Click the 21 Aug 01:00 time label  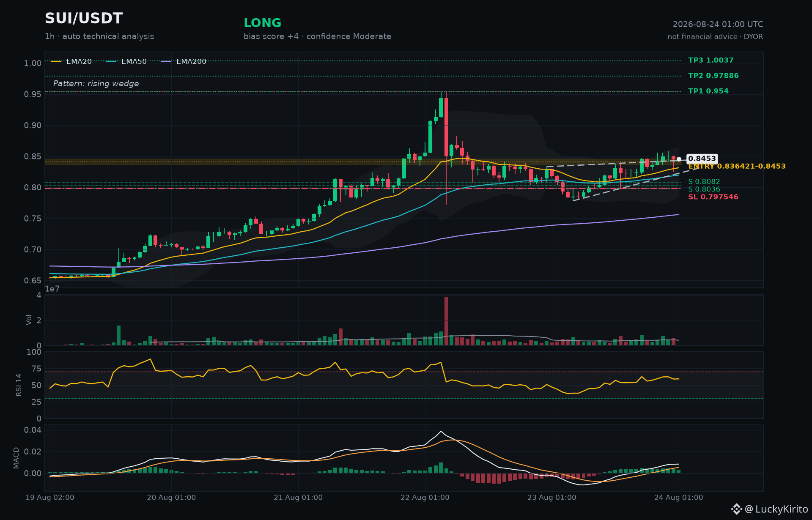298,498
